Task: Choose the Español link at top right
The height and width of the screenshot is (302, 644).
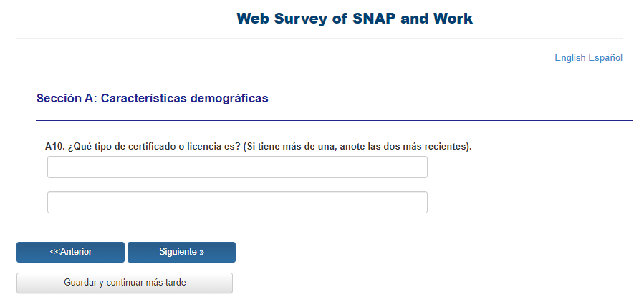Action: click(605, 57)
